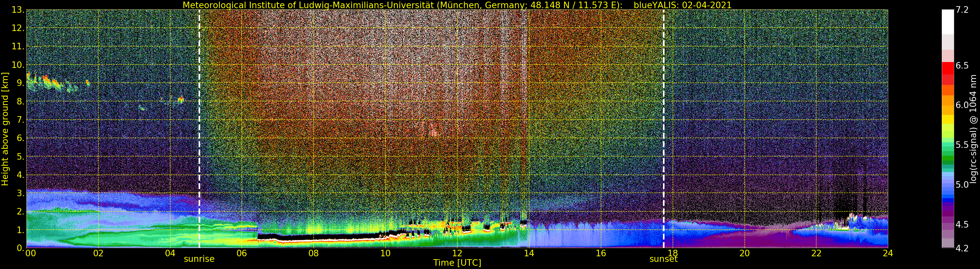This screenshot has height=269, width=980.
Task: Click the 13. tick on the height axis
Action: [18, 10]
